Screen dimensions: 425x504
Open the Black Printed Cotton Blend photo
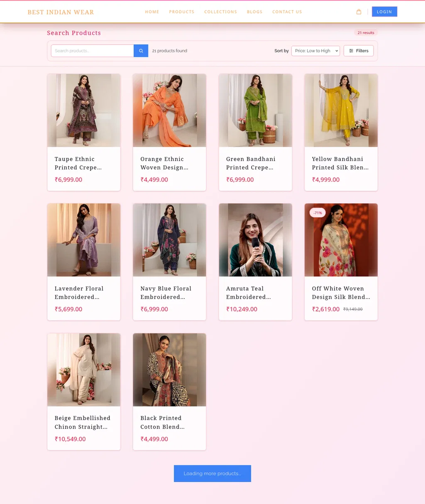pyautogui.click(x=169, y=370)
